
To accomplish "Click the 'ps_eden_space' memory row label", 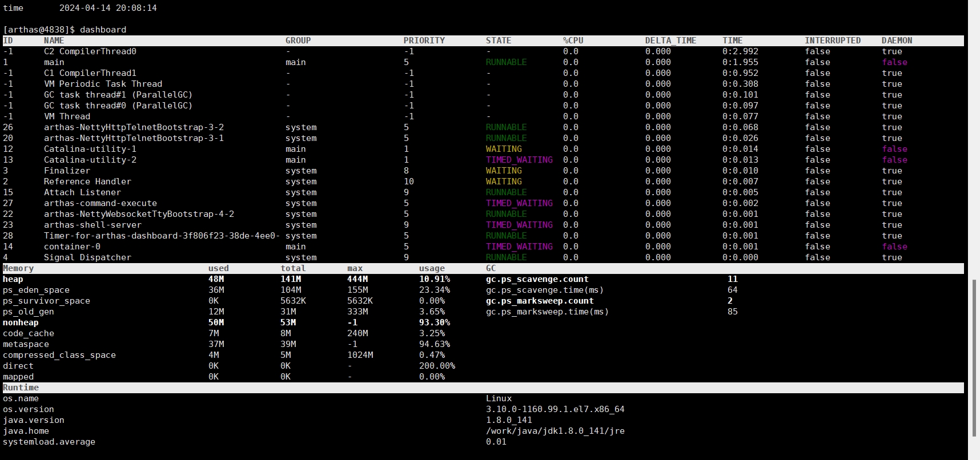I will pyautogui.click(x=36, y=290).
